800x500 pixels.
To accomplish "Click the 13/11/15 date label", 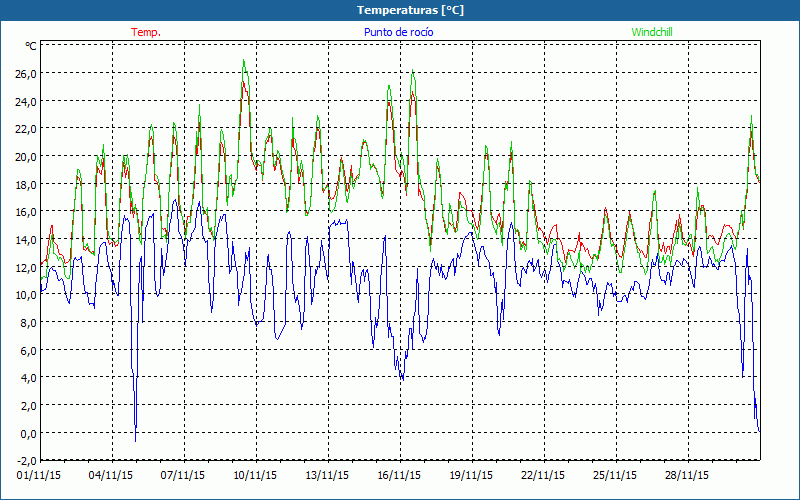I will tap(327, 476).
